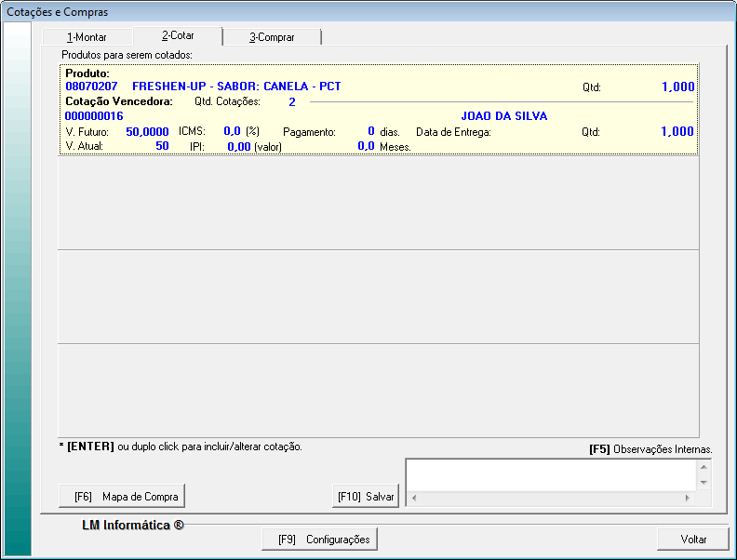Select the first empty row below the product
The width and height of the screenshot is (737, 560).
379,203
